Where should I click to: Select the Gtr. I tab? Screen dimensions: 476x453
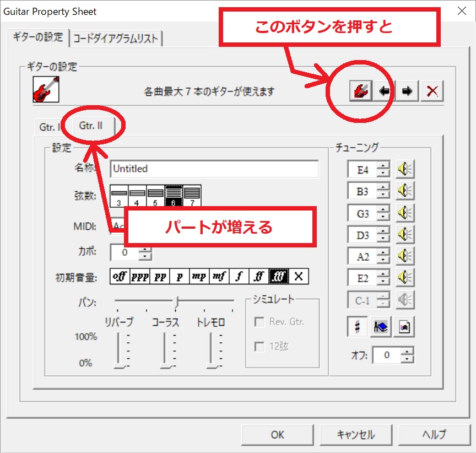coord(51,127)
